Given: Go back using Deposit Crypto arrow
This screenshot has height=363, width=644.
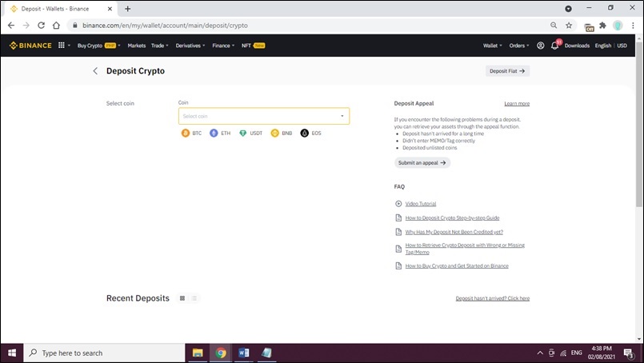Looking at the screenshot, I should (x=95, y=71).
